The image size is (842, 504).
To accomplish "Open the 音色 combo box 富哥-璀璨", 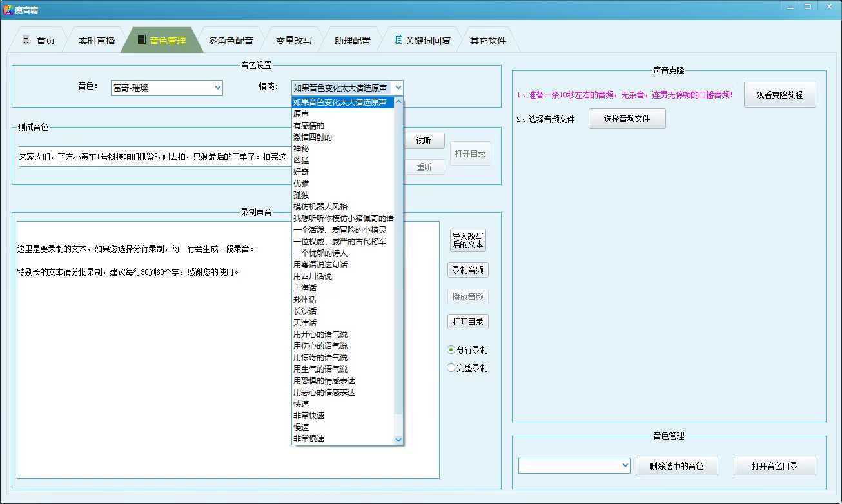I will [167, 88].
